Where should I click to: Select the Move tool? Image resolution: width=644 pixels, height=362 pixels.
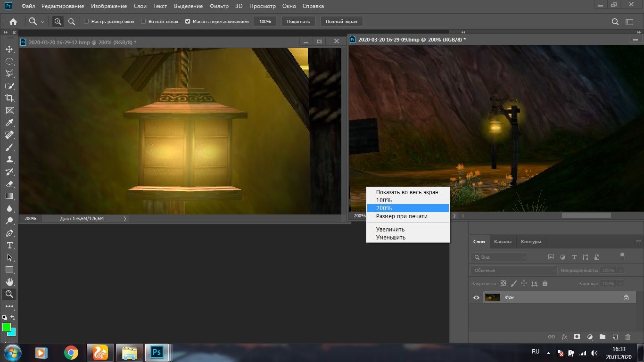tap(9, 49)
